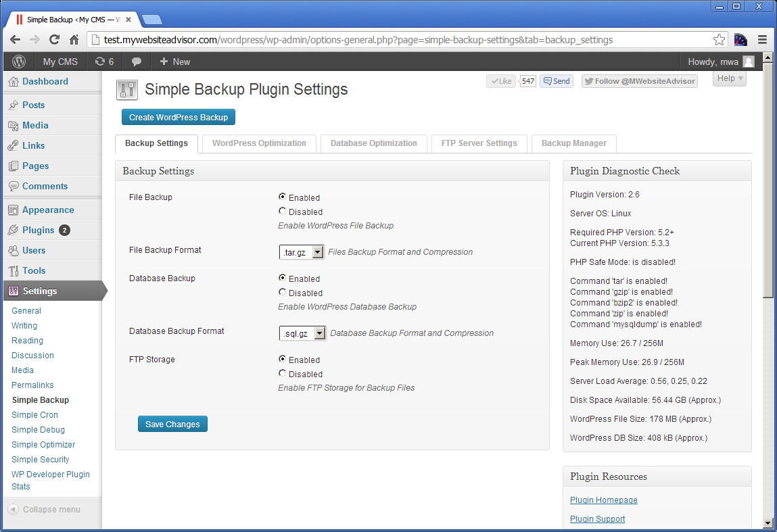Open Simple Cron settings link
This screenshot has height=532, width=777.
34,414
